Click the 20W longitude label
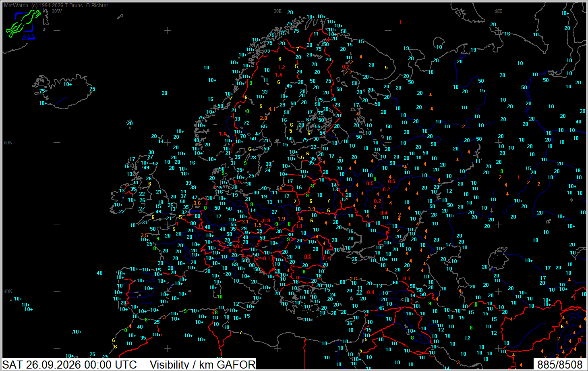 (x=57, y=11)
